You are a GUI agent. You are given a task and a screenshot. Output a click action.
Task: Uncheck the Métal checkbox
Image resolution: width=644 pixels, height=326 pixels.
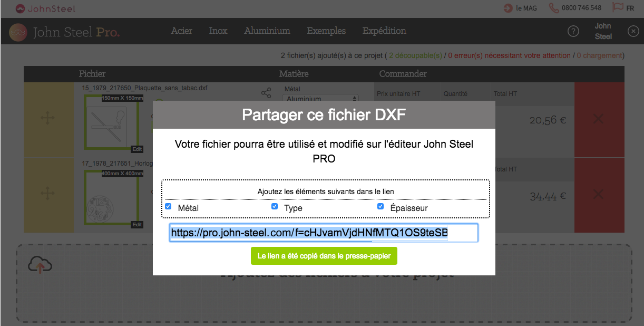168,206
